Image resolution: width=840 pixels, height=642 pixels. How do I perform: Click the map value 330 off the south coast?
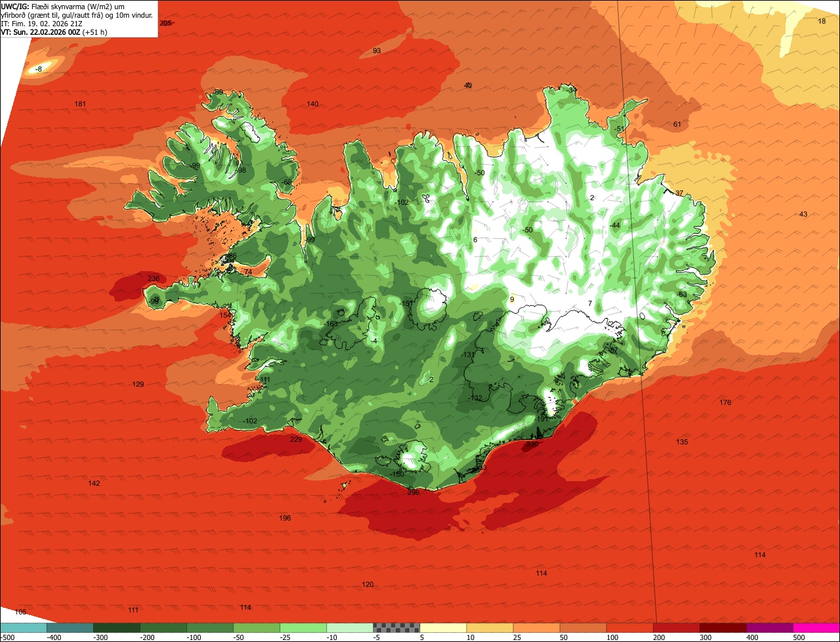(532, 444)
